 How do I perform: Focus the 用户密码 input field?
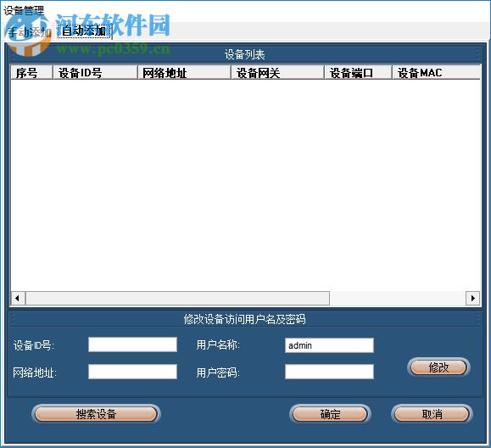(x=329, y=372)
